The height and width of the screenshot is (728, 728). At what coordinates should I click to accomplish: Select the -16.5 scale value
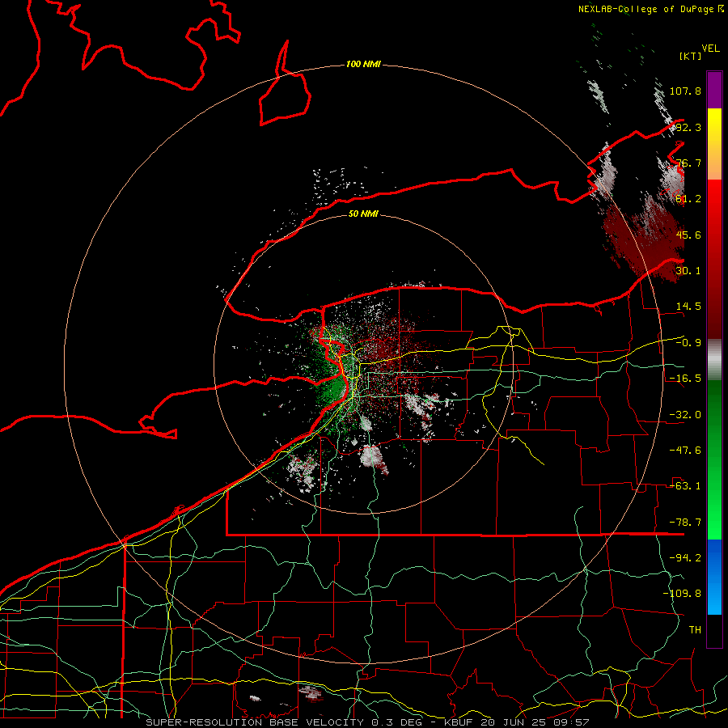click(x=685, y=379)
